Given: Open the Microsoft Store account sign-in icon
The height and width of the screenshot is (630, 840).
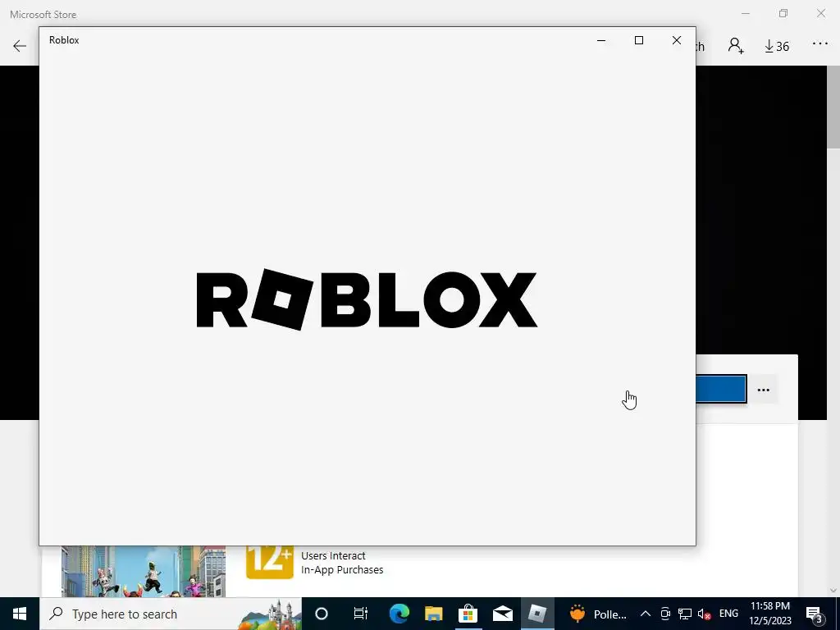Looking at the screenshot, I should 736,46.
